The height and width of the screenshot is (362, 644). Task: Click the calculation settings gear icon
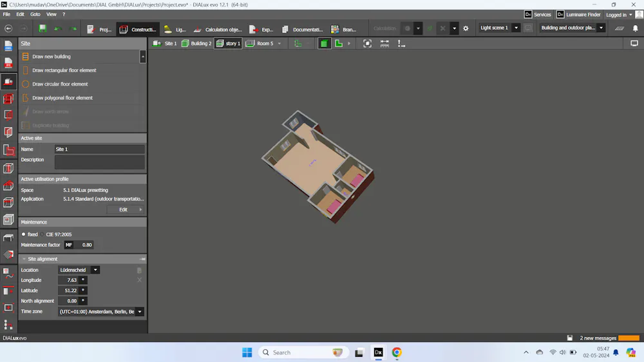(466, 28)
